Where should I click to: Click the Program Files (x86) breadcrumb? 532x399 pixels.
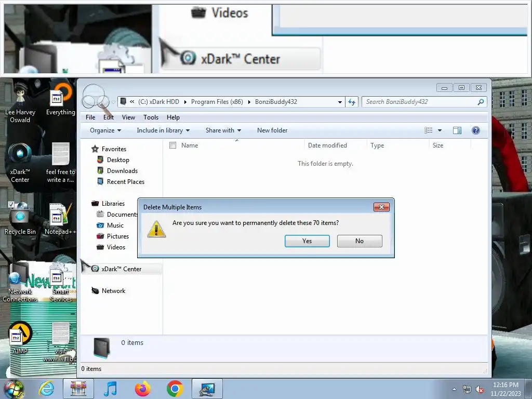tap(217, 102)
